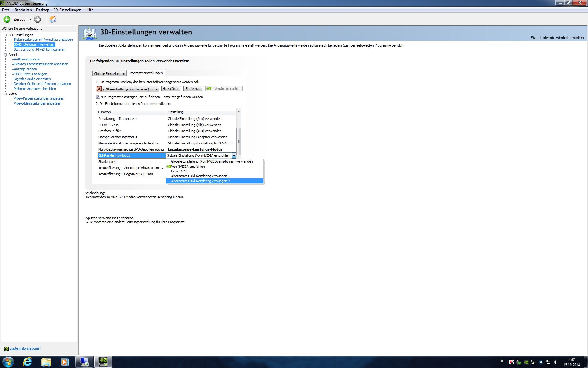588x368 pixels.
Task: Click the Systeminformationen icon at bottom left
Action: [x=6, y=349]
